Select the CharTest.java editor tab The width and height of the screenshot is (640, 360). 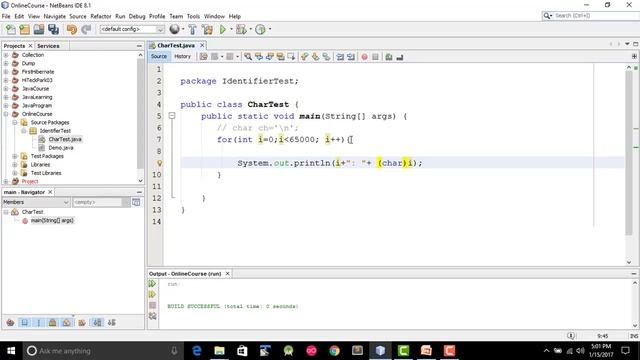coord(176,45)
